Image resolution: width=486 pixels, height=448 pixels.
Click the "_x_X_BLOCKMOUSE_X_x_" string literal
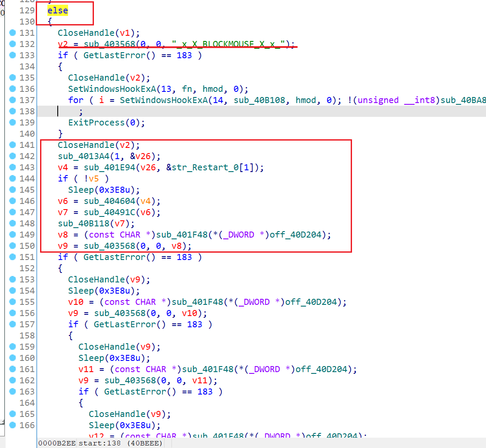pyautogui.click(x=228, y=44)
